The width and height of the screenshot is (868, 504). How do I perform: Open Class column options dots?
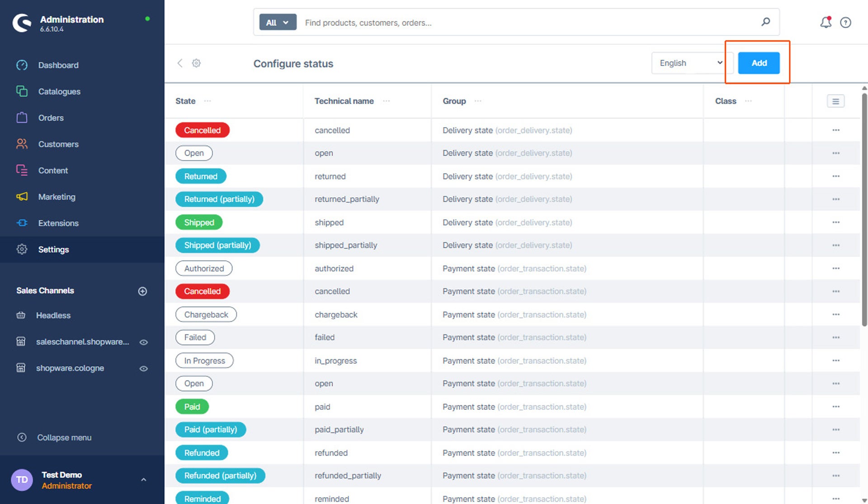click(748, 101)
